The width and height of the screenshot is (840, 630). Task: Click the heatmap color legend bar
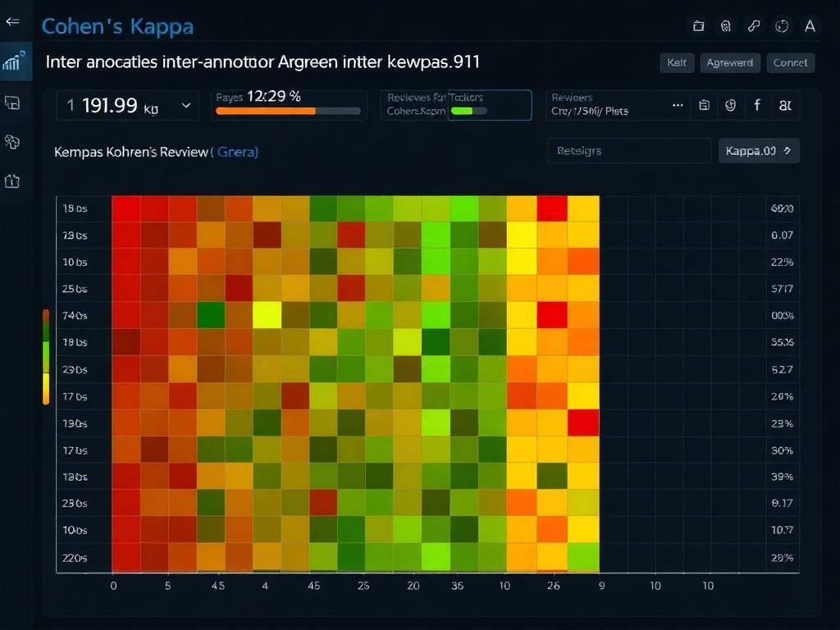(x=46, y=357)
